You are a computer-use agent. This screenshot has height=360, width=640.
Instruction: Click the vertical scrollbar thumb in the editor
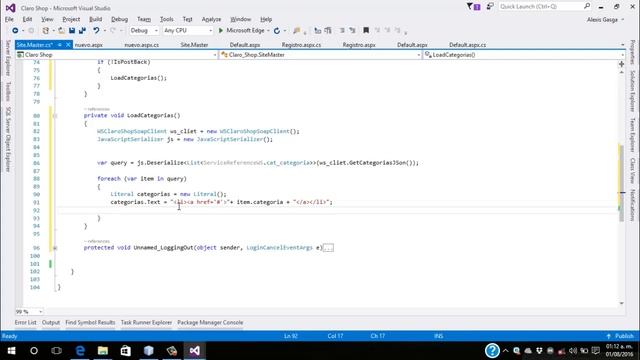(622, 183)
